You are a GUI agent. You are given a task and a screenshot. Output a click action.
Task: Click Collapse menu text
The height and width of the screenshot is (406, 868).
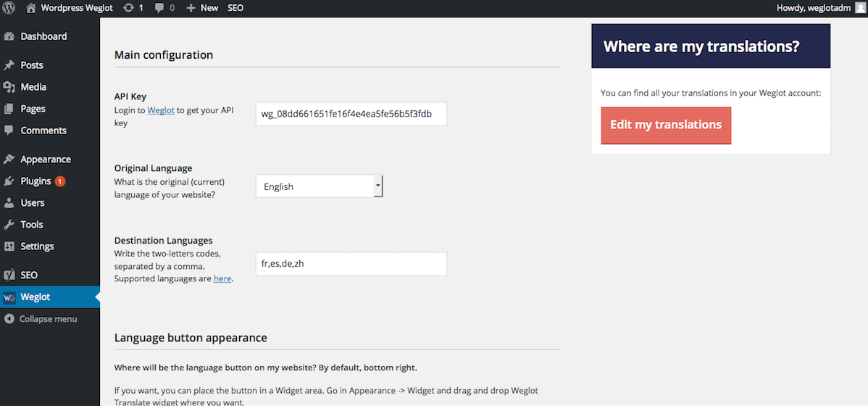pyautogui.click(x=48, y=319)
